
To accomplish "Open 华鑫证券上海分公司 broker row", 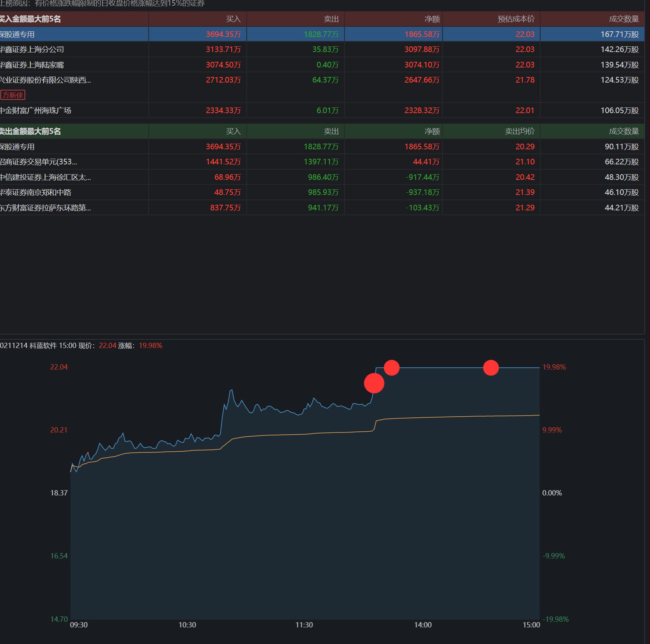I will tap(322, 49).
